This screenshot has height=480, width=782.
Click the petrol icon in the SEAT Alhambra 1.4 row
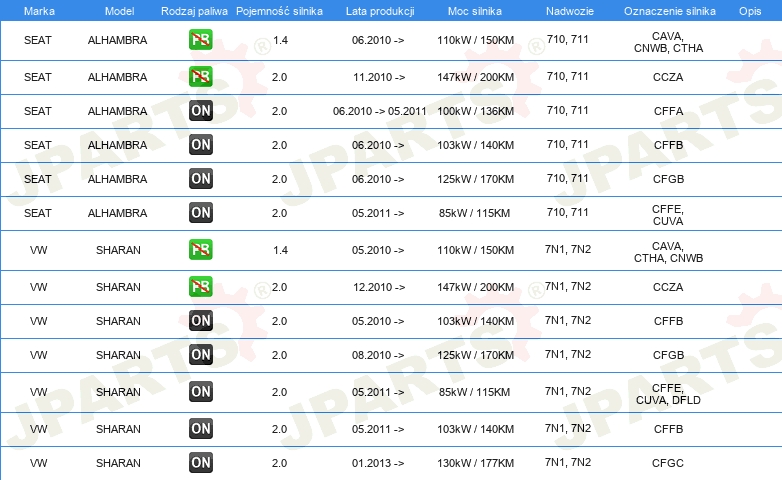click(201, 39)
